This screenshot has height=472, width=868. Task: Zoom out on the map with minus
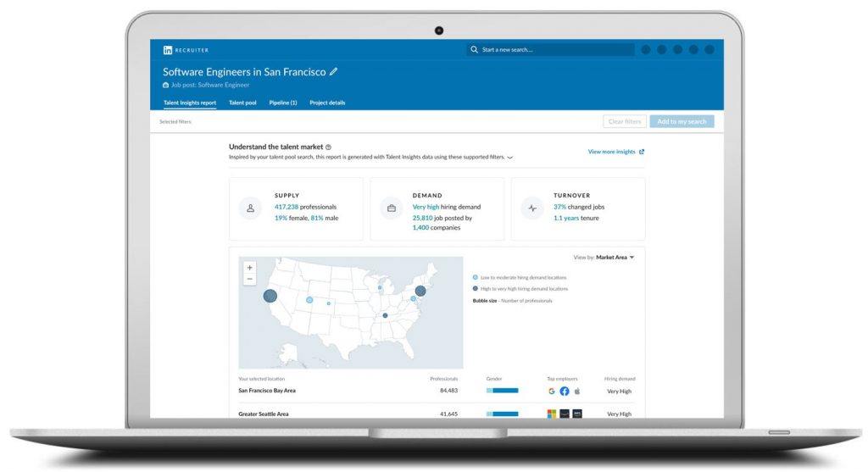click(250, 280)
